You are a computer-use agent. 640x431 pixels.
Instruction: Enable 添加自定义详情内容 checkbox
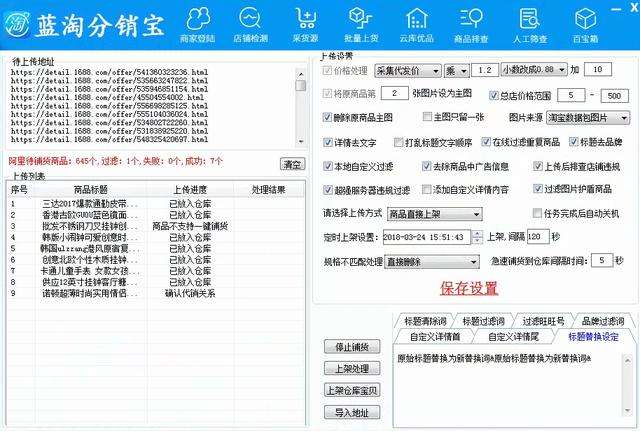pos(427,189)
